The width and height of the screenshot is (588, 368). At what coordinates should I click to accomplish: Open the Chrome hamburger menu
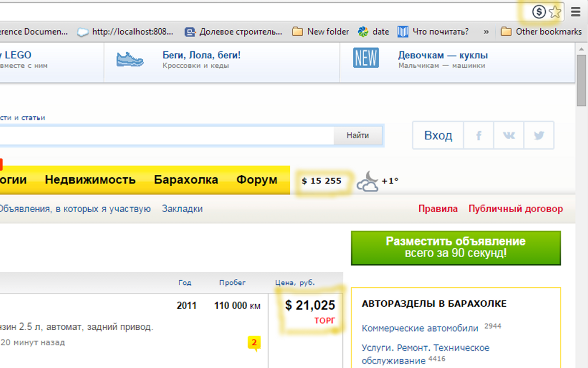point(575,11)
